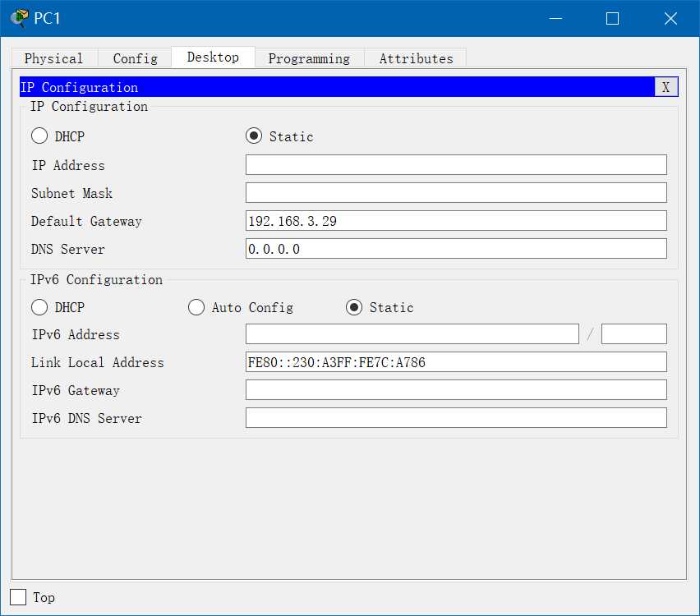Open the Attributes tab
The image size is (700, 616).
click(416, 58)
